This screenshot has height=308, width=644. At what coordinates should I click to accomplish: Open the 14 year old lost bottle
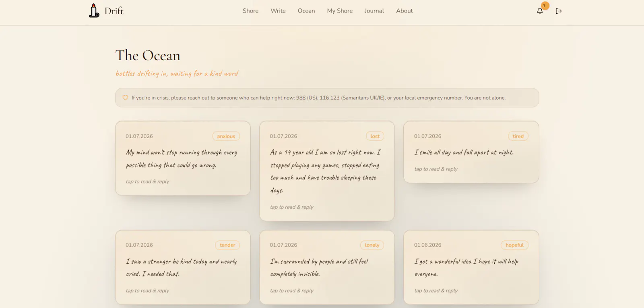click(327, 171)
